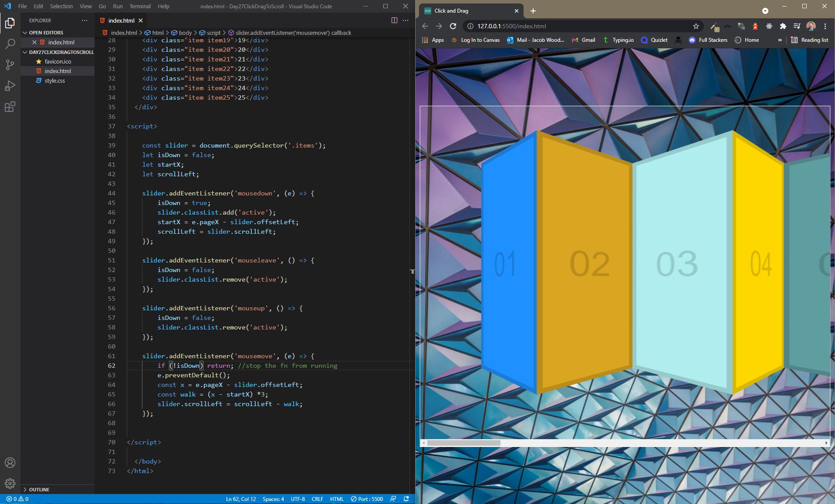Close the index.html editor tab

141,20
